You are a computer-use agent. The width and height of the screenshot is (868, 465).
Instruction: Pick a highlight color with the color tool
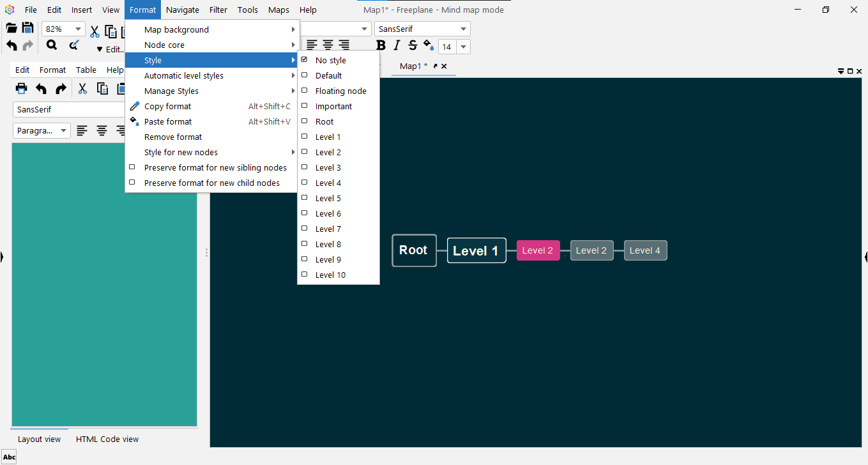pyautogui.click(x=428, y=45)
